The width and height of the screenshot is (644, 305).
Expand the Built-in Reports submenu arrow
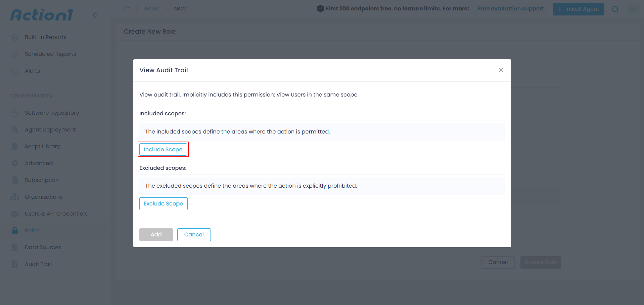[x=99, y=37]
